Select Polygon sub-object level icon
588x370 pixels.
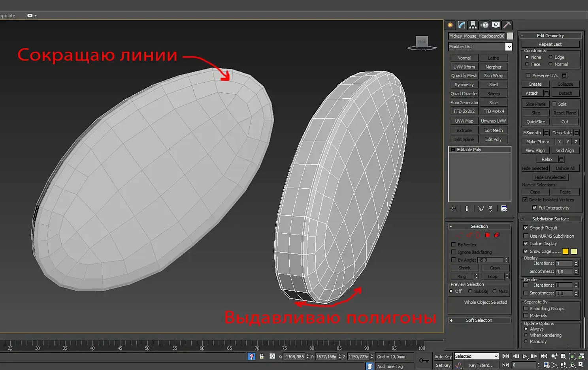pos(488,235)
